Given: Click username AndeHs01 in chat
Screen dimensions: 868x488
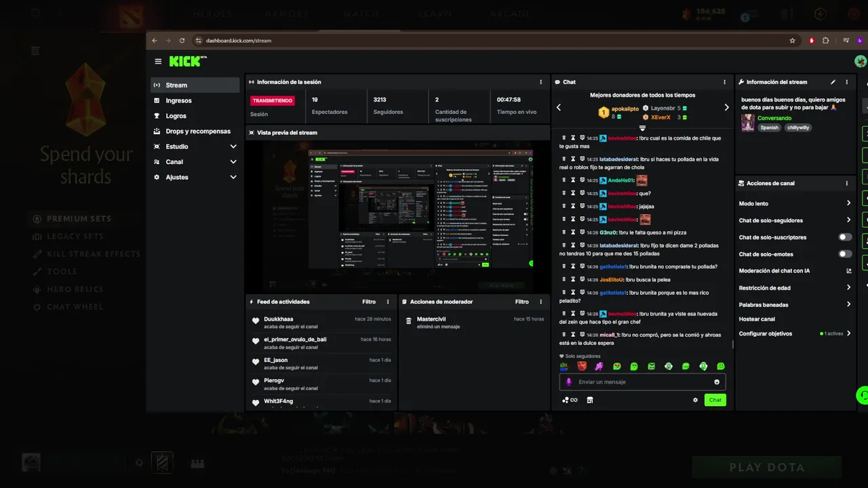Looking at the screenshot, I should coord(620,180).
